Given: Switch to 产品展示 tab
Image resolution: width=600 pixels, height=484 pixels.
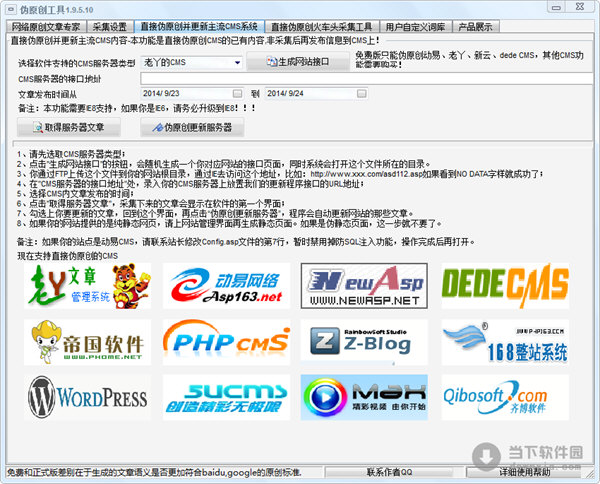Looking at the screenshot, I should [476, 27].
